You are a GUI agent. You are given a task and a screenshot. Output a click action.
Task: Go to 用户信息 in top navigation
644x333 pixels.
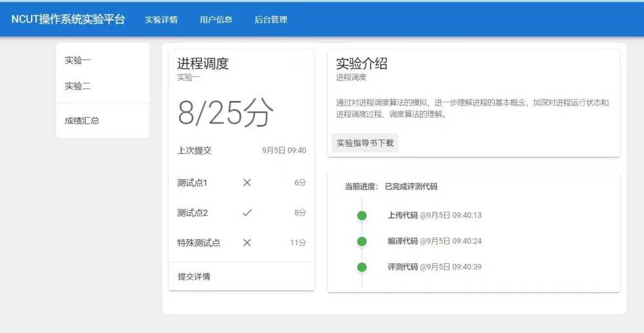click(216, 19)
